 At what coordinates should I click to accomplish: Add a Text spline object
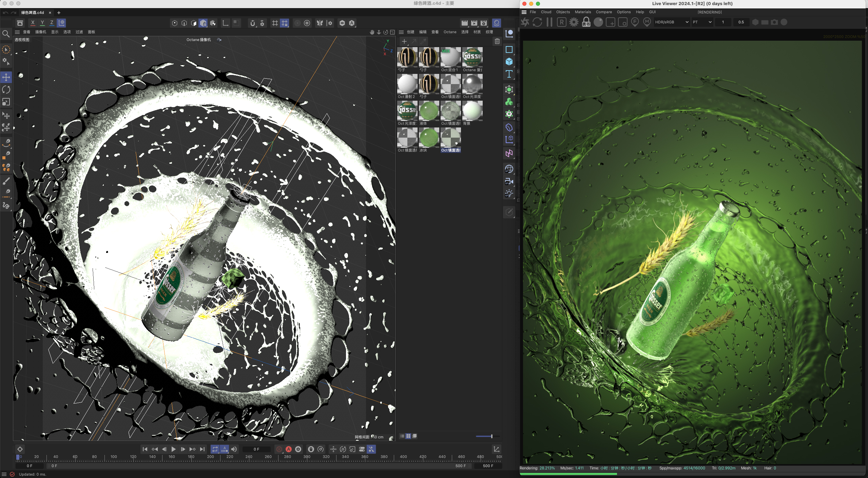coord(509,74)
